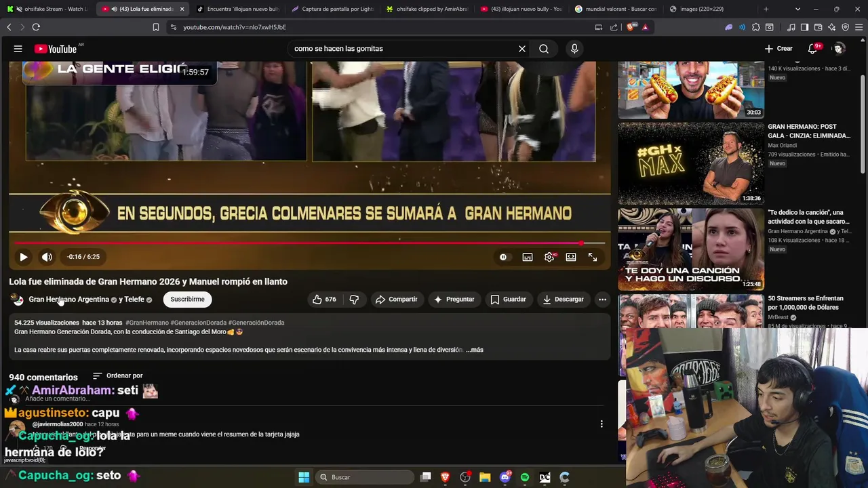This screenshot has width=868, height=488.
Task: Like the video with 676 likes
Action: click(x=324, y=299)
